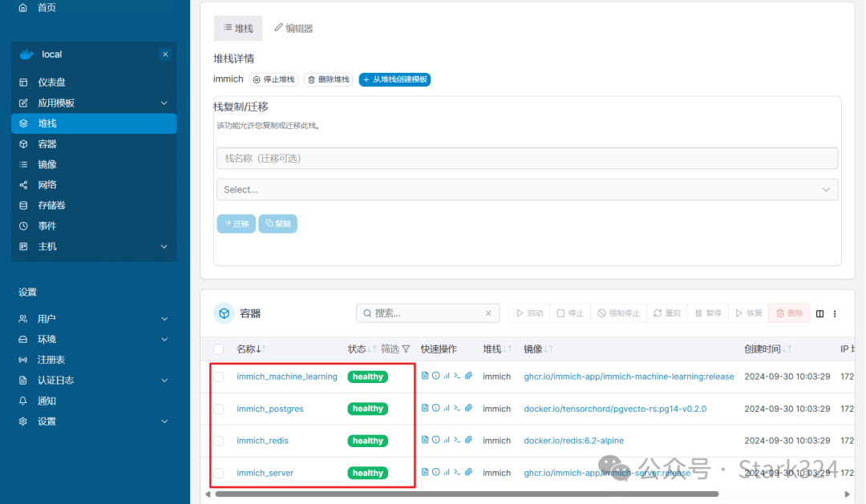
Task: Switch to the 编辑器 tab
Action: [x=293, y=28]
